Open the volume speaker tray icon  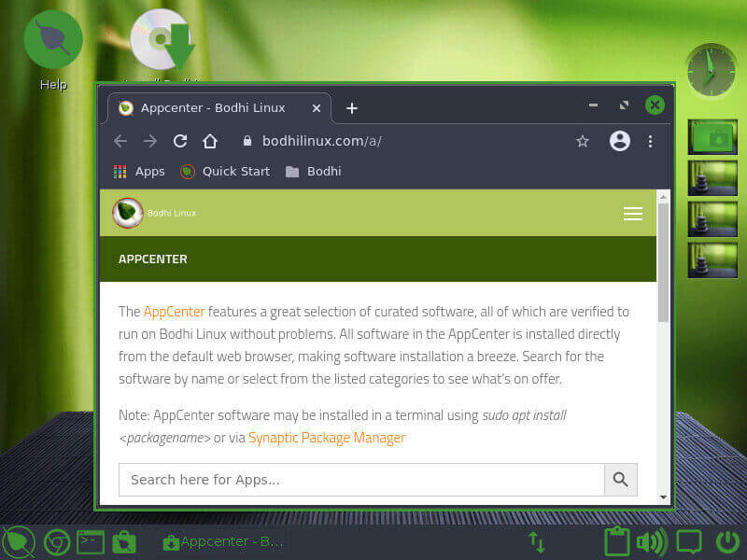[x=652, y=542]
